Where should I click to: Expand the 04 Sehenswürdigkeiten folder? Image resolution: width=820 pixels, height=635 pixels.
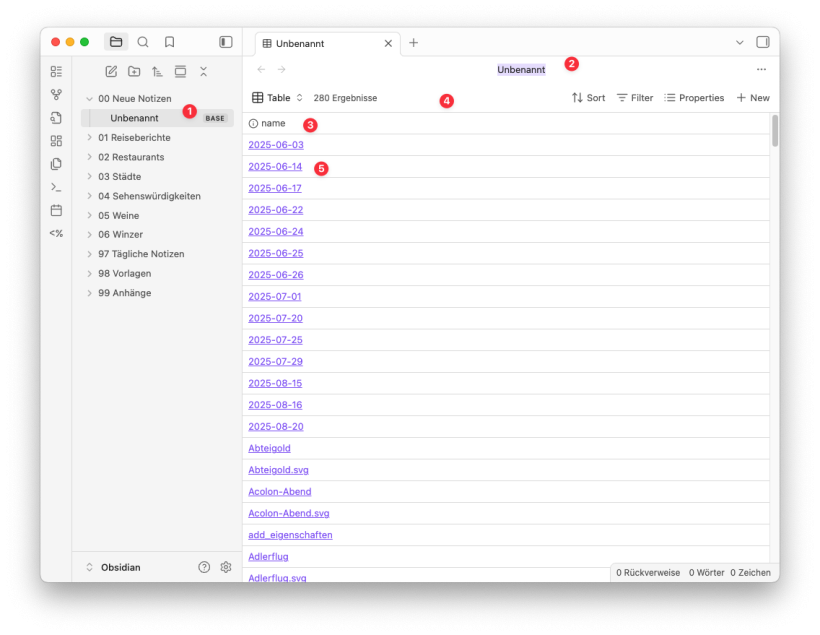[89, 196]
